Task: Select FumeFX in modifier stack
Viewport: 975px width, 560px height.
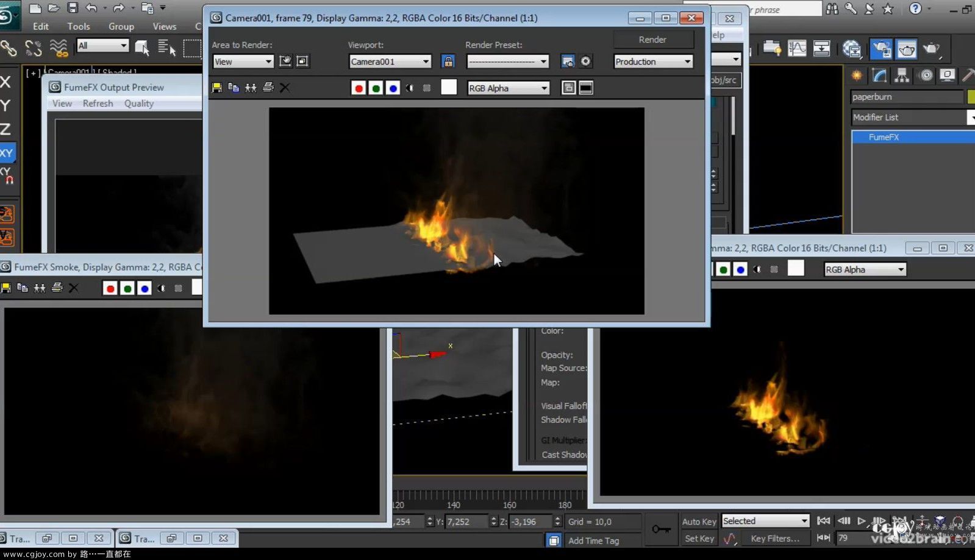Action: pos(913,137)
